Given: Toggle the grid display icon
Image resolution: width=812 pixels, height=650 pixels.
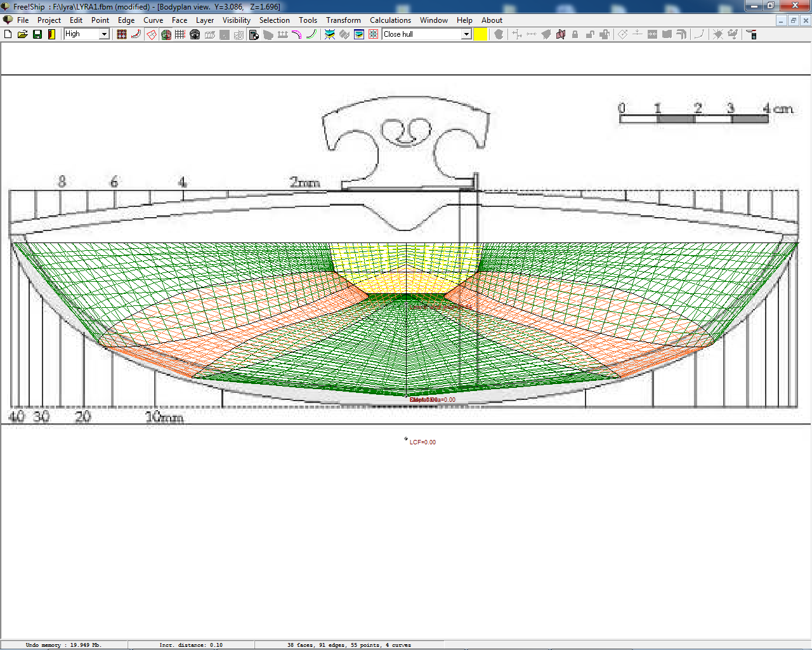Looking at the screenshot, I should point(180,34).
